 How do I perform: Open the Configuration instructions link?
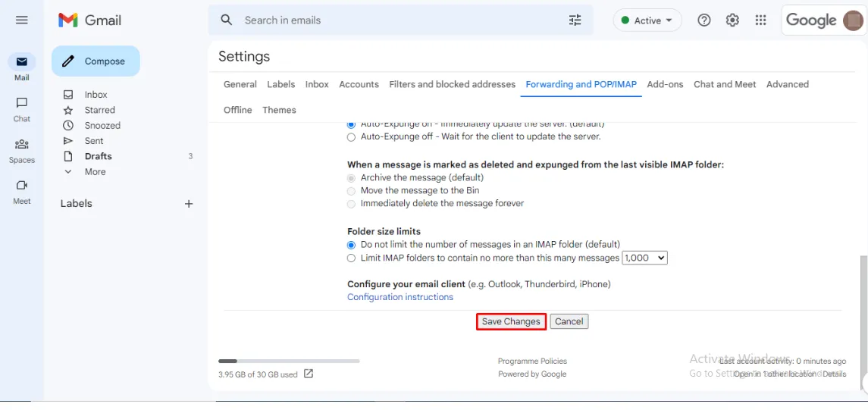pos(400,297)
